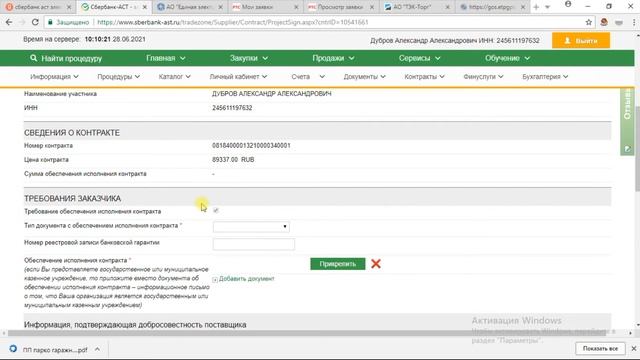Click the Добавить документ link
The image size is (640, 360).
click(x=247, y=279)
